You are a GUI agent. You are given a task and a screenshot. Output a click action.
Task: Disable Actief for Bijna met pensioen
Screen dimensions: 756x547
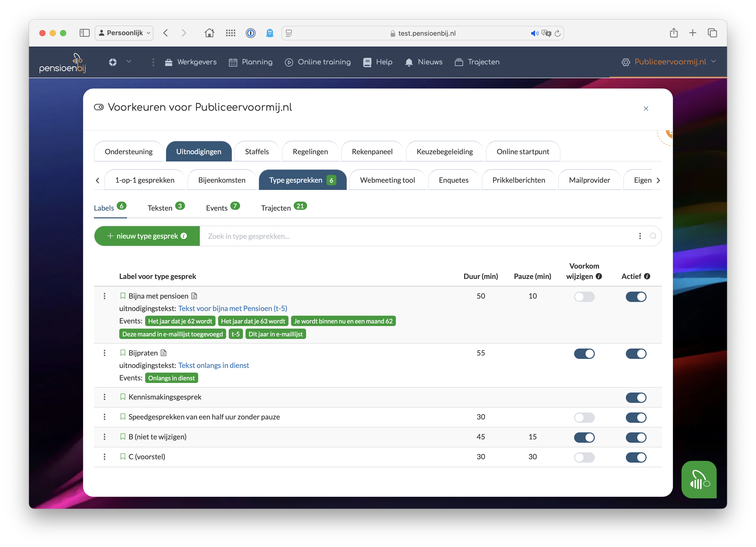[x=636, y=297]
